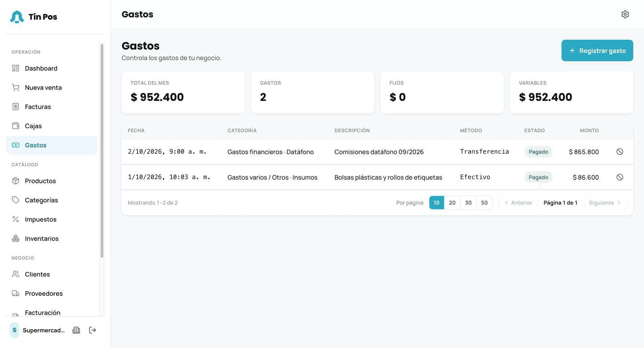Click the Cajas wallet icon

coord(16,126)
